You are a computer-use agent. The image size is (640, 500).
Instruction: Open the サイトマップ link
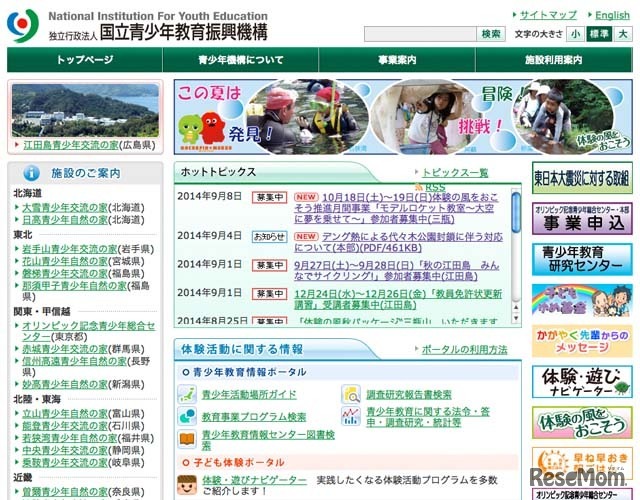pyautogui.click(x=548, y=15)
